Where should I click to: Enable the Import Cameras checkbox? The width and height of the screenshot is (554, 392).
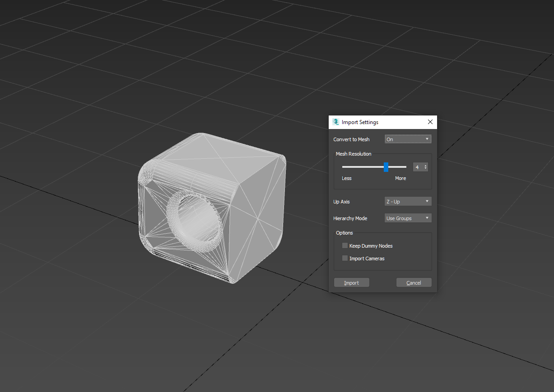[345, 258]
